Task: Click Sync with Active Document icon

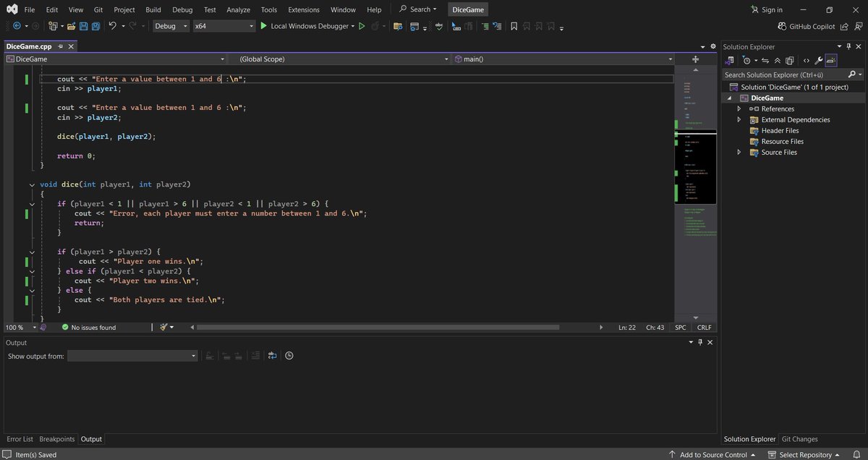Action: point(766,61)
